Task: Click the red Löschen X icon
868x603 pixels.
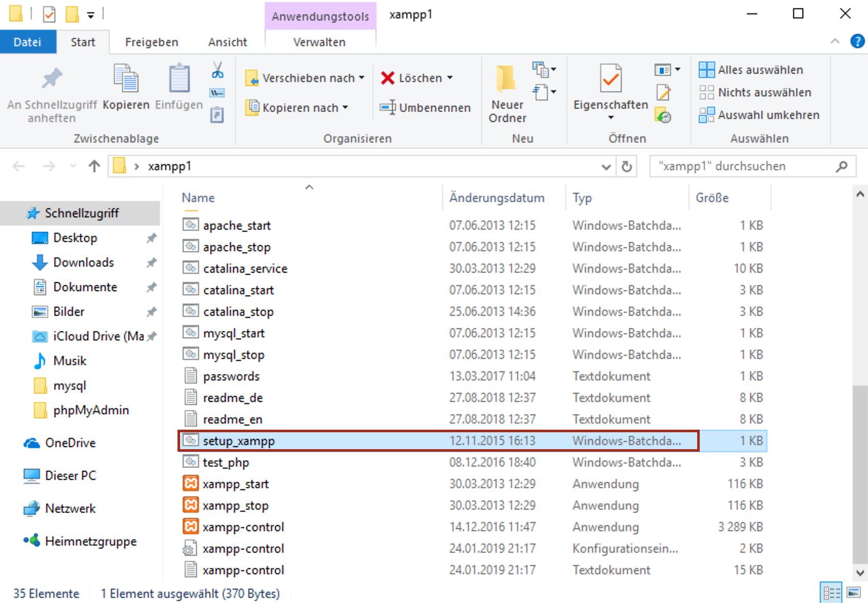Action: tap(387, 78)
